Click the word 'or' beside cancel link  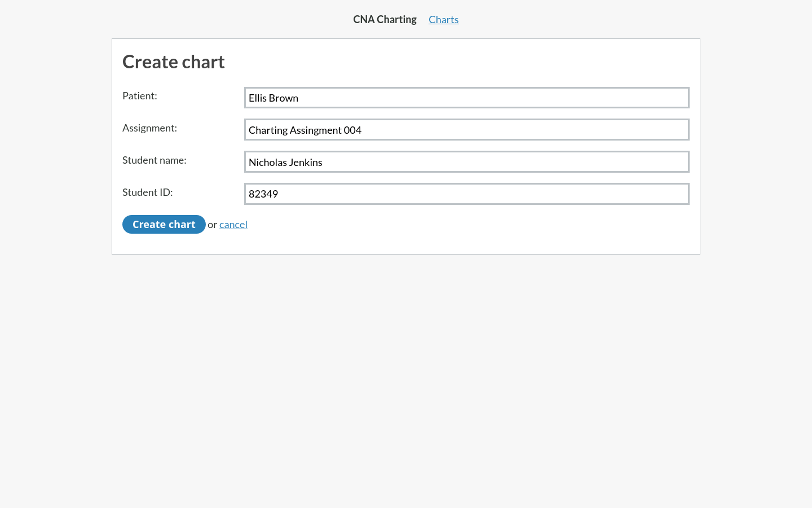point(212,225)
